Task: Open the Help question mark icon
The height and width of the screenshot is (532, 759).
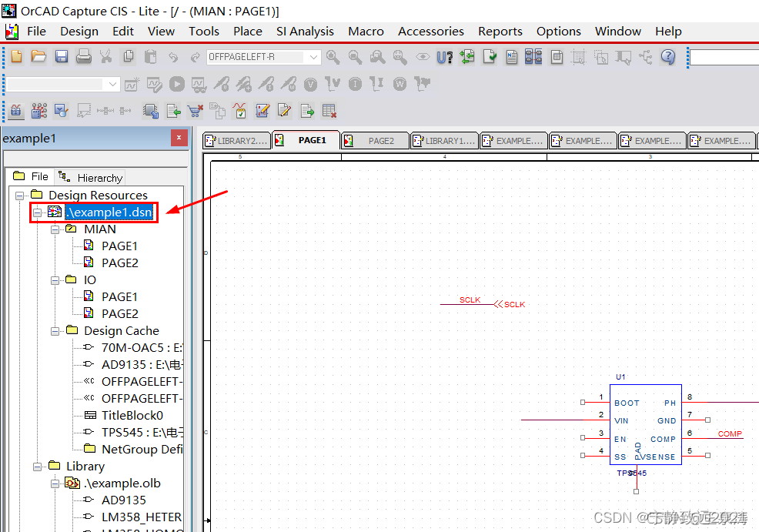Action: coord(667,57)
